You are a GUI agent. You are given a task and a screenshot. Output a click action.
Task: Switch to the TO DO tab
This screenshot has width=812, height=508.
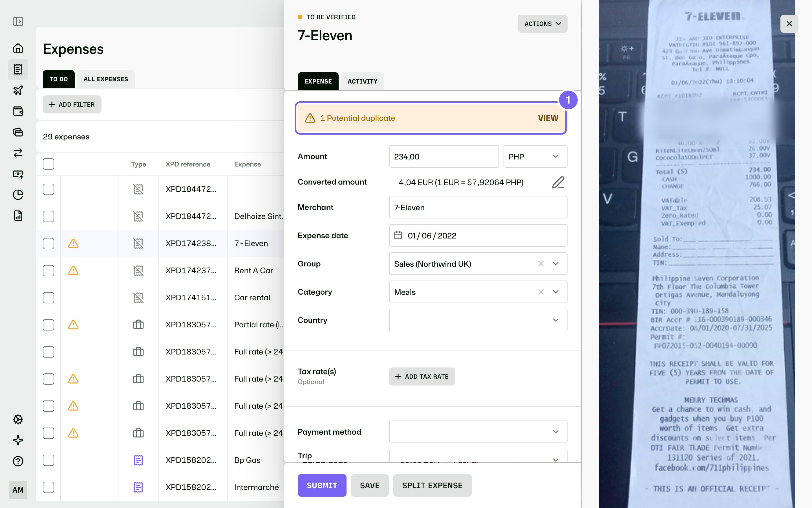click(59, 79)
